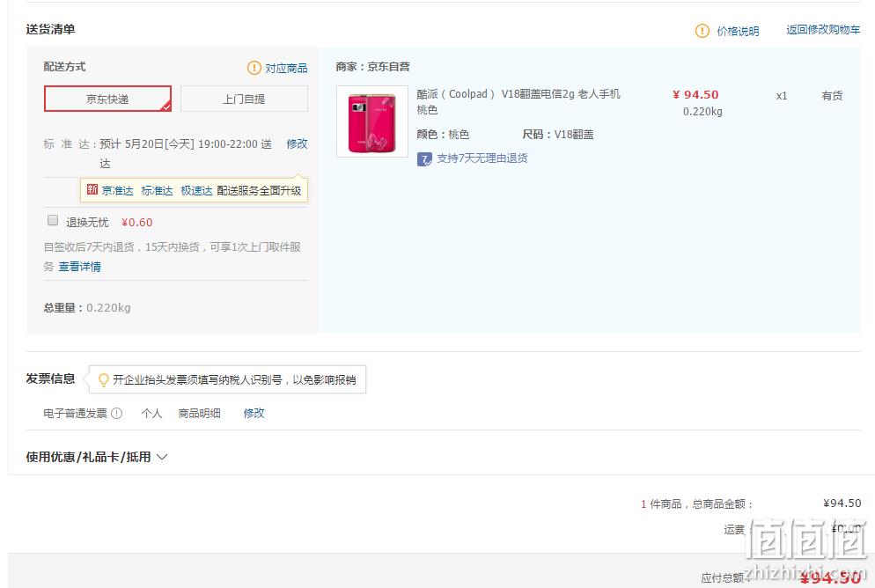This screenshot has height=588, width=875.
Task: Click the 商家：京东自营 merchant label
Action: (x=372, y=67)
